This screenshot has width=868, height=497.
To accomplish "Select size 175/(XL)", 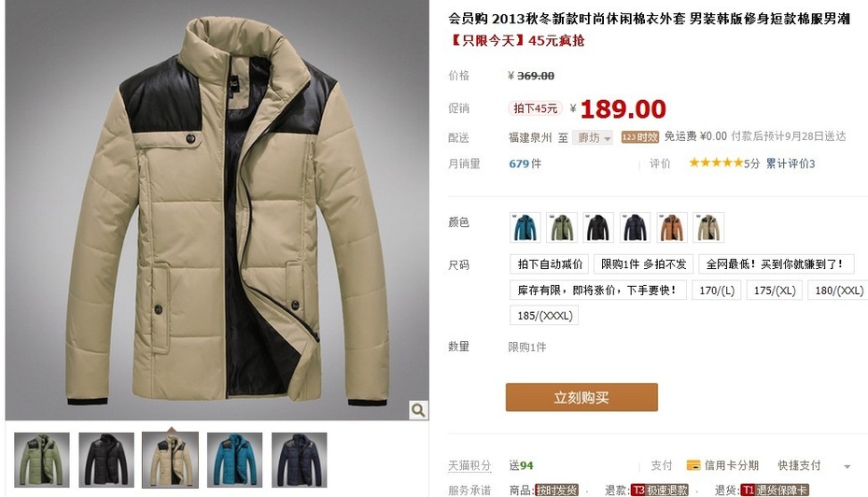I will coord(775,291).
